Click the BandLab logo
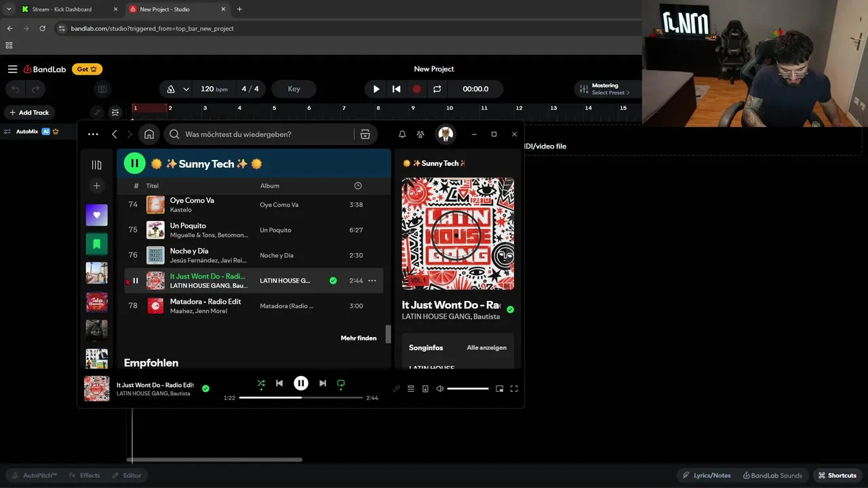Viewport: 868px width, 488px height. click(x=45, y=69)
